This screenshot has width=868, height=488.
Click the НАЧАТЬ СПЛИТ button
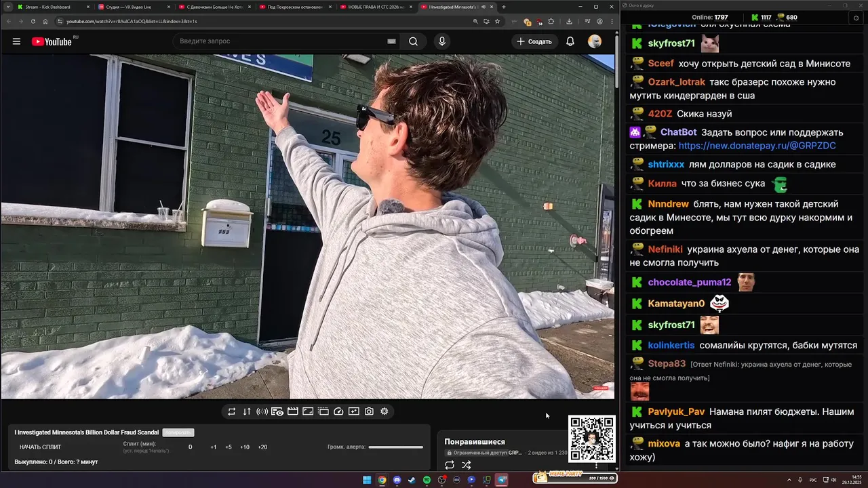pyautogui.click(x=41, y=447)
